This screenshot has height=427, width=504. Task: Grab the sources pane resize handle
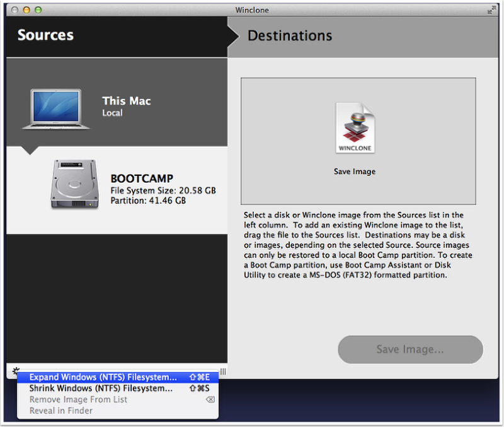tap(223, 371)
